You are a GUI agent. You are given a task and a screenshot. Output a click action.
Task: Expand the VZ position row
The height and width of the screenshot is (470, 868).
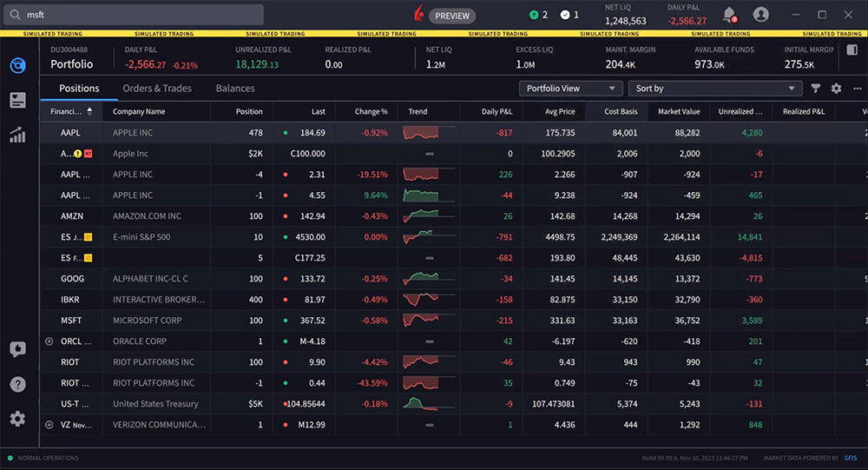pyautogui.click(x=49, y=425)
